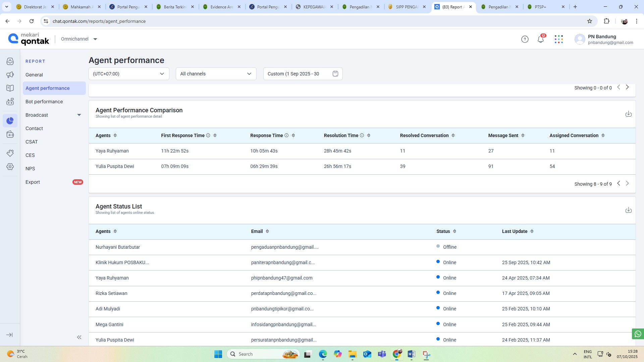Open Bot performance report

(x=44, y=102)
